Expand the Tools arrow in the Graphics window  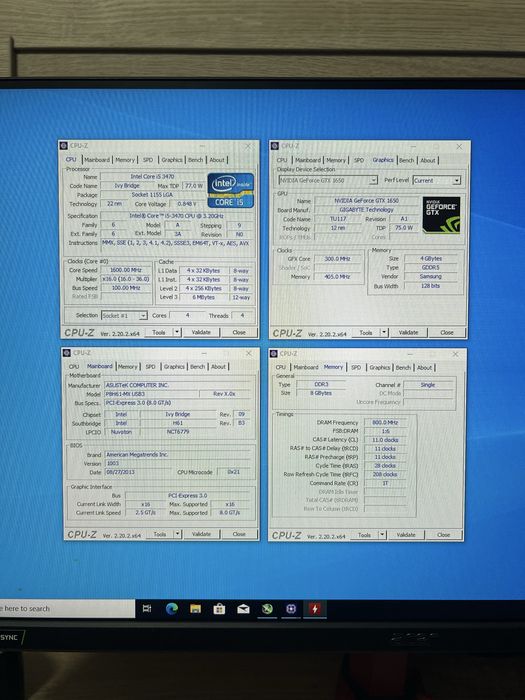(x=384, y=333)
